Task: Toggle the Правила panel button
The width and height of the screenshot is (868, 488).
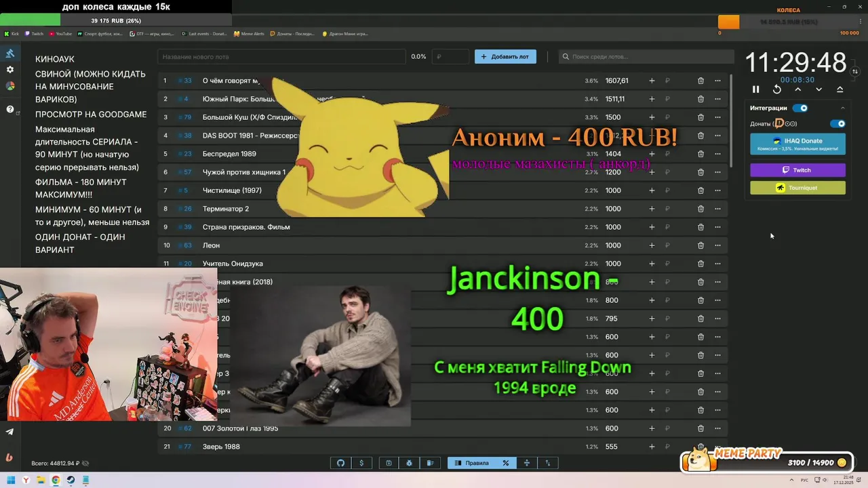Action: (x=471, y=463)
